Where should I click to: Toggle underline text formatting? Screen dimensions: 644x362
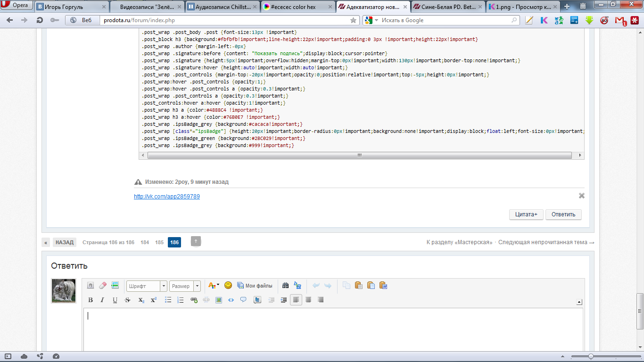pyautogui.click(x=115, y=300)
